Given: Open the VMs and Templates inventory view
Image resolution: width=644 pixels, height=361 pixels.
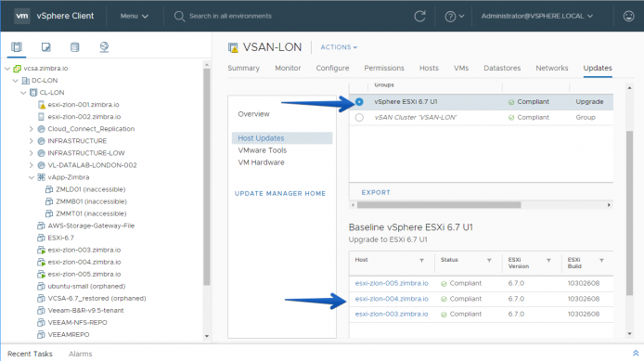Looking at the screenshot, I should tap(46, 46).
